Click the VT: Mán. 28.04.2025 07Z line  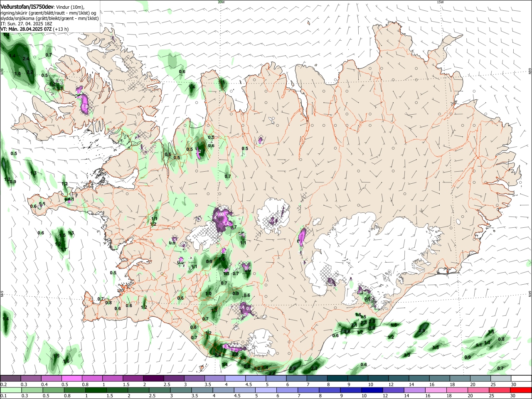tap(26, 29)
